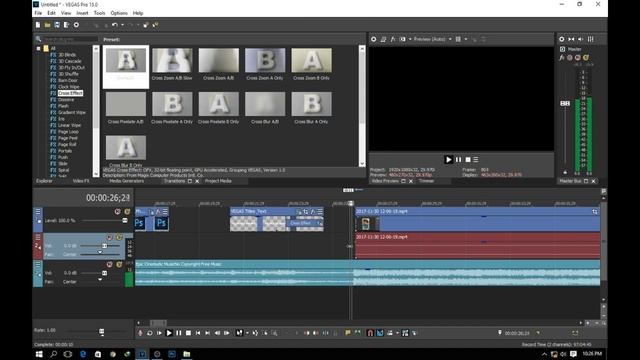Click the playback Rate slider
Image resolution: width=640 pixels, height=360 pixels.
[x=102, y=332]
